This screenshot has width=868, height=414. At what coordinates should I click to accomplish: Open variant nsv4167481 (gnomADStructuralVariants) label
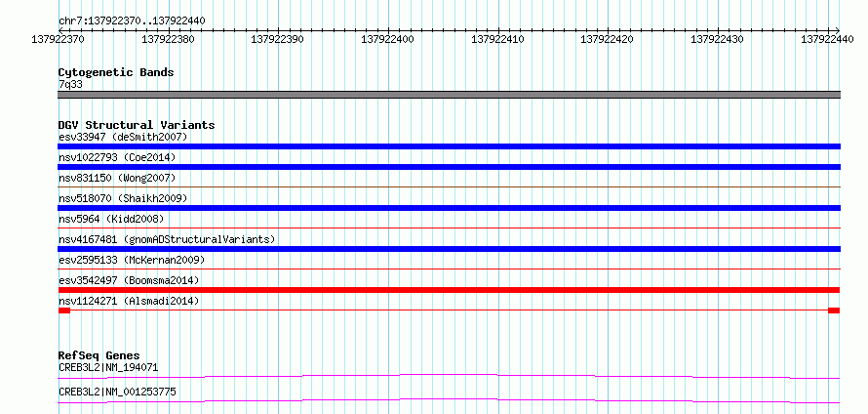167,239
